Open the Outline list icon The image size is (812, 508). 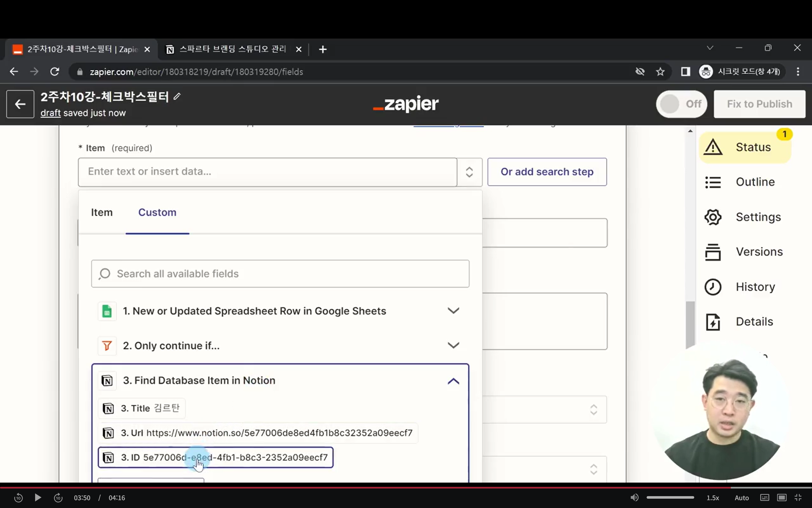pyautogui.click(x=713, y=182)
